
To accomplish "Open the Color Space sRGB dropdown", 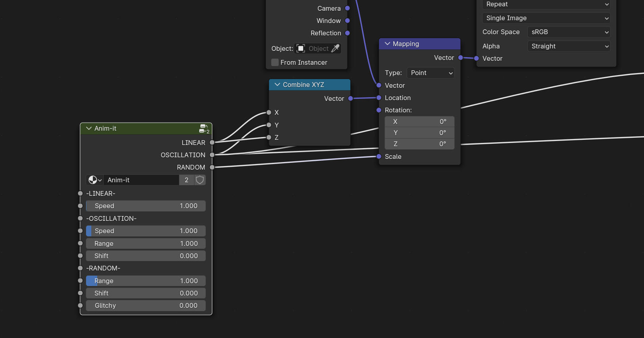I will [x=569, y=32].
